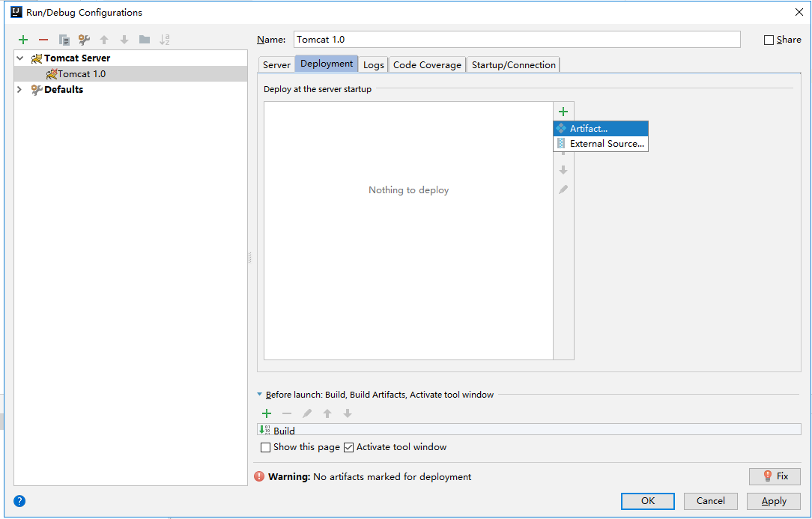Move configuration down in left toolbar
Image resolution: width=812 pixels, height=519 pixels.
124,40
